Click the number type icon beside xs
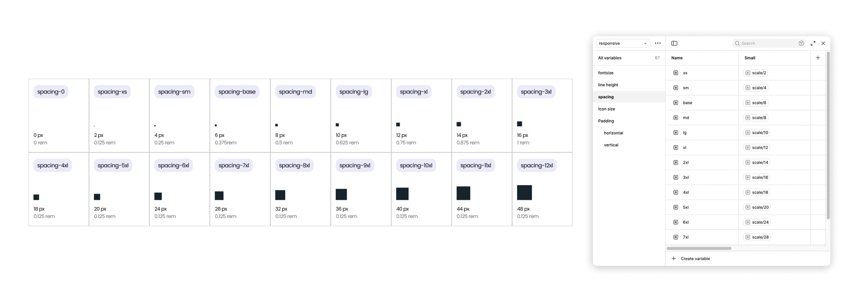868x305 pixels. (x=675, y=73)
